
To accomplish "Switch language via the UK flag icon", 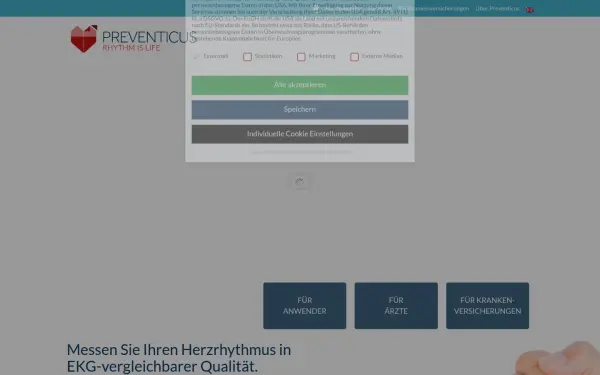I will pyautogui.click(x=530, y=10).
